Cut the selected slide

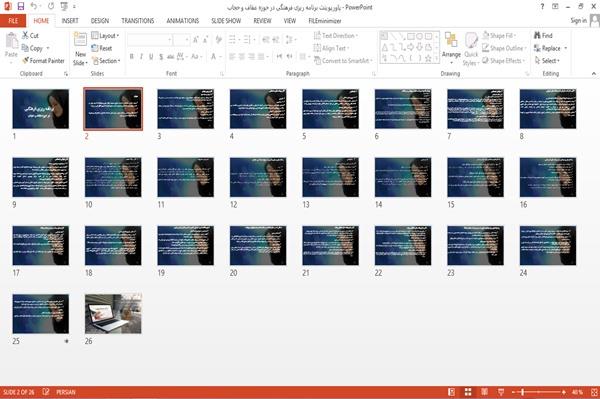[x=30, y=35]
